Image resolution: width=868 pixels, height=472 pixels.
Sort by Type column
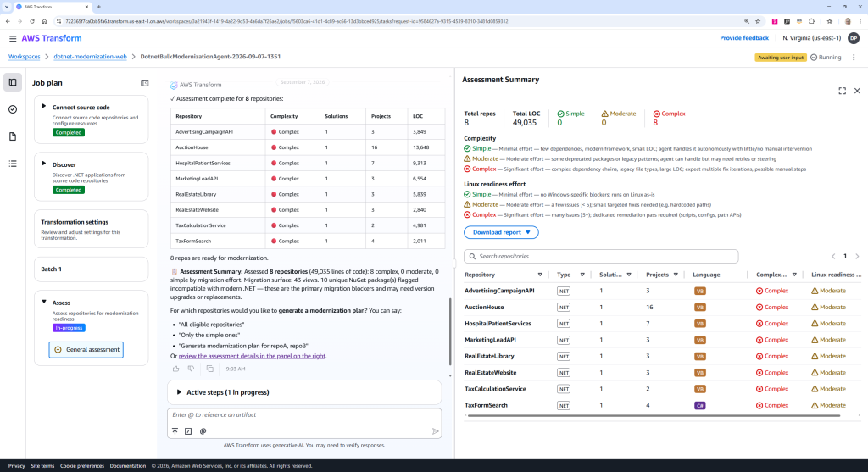click(582, 275)
